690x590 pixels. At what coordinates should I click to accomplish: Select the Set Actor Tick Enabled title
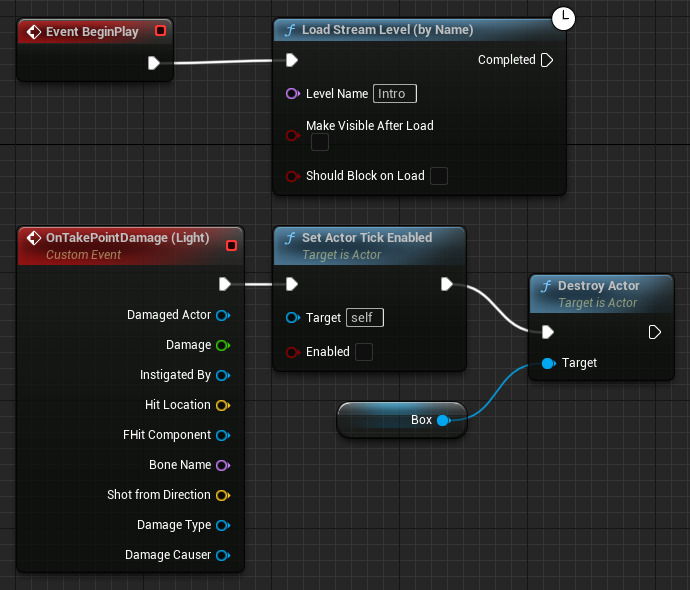pyautogui.click(x=367, y=238)
